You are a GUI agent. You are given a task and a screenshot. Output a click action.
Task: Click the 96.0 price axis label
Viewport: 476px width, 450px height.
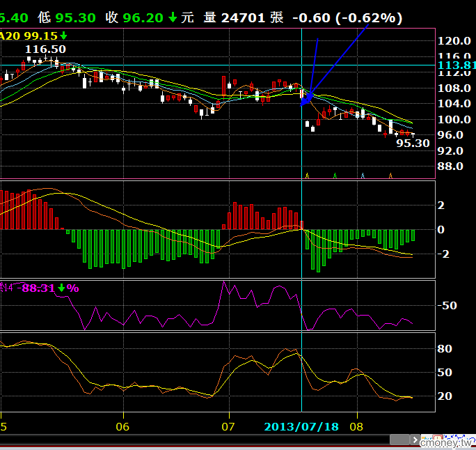(x=450, y=134)
